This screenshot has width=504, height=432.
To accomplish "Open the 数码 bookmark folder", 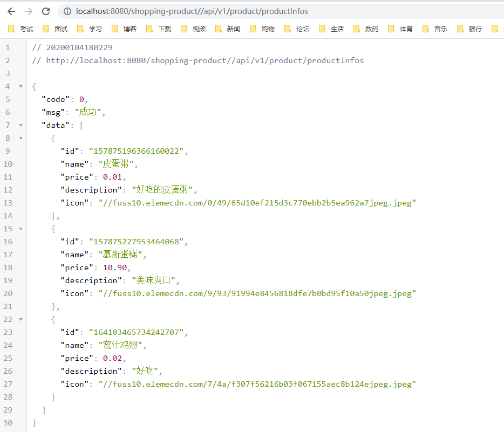I will click(365, 29).
